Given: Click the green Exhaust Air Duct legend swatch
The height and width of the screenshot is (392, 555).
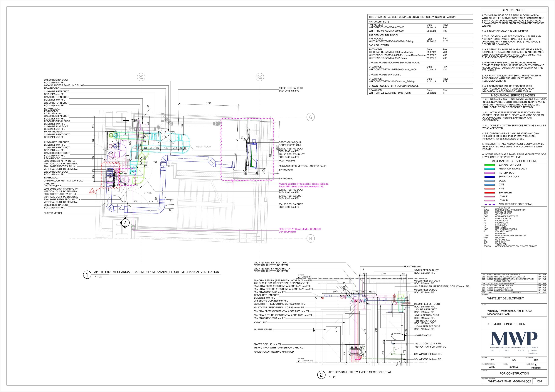Looking at the screenshot, I should [x=489, y=165].
